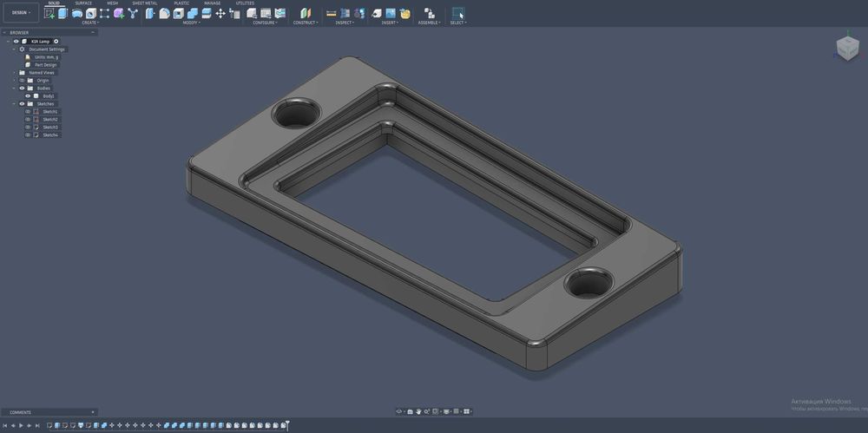Screen dimensions: 868x433
Task: Select the Rectangular Pattern tool
Action: (105, 13)
